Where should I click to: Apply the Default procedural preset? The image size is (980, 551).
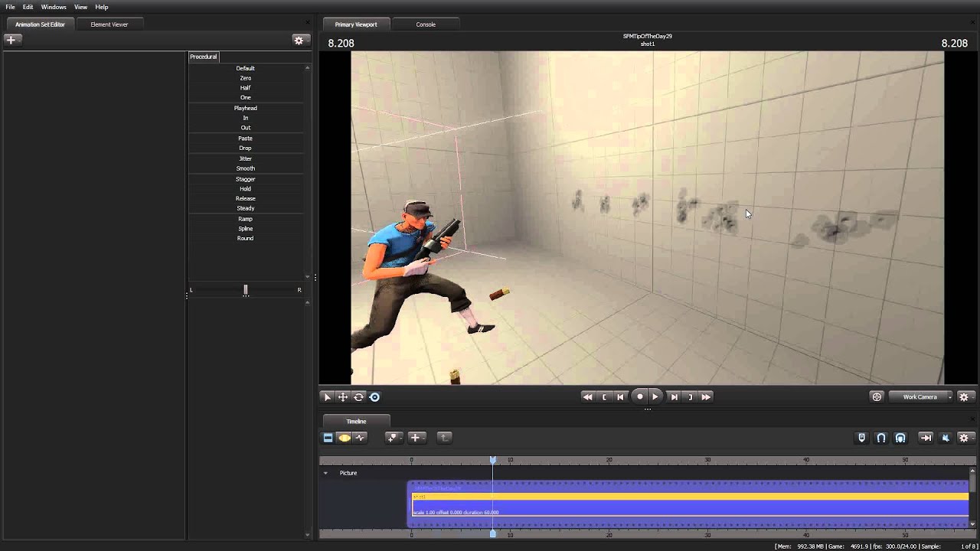(x=245, y=68)
